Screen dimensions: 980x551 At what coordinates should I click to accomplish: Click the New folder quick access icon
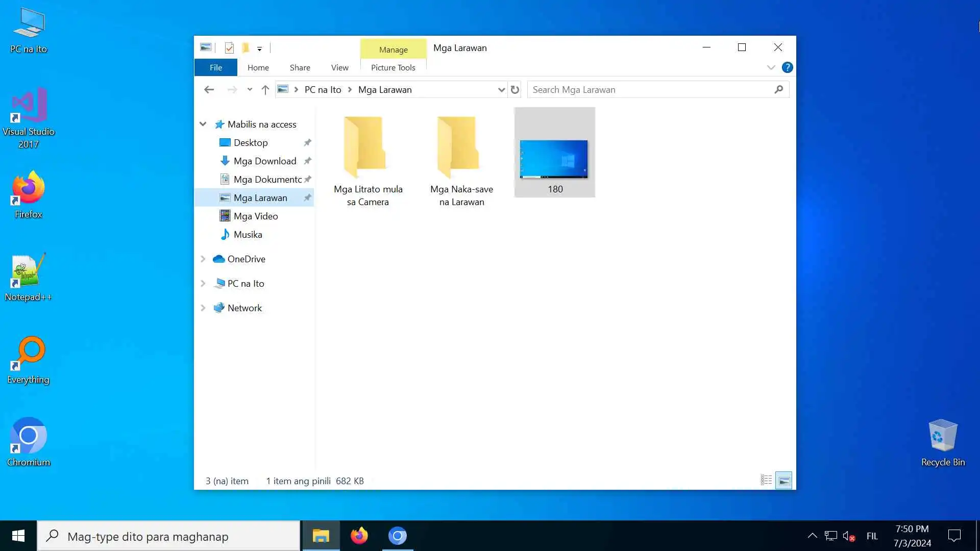(x=246, y=48)
